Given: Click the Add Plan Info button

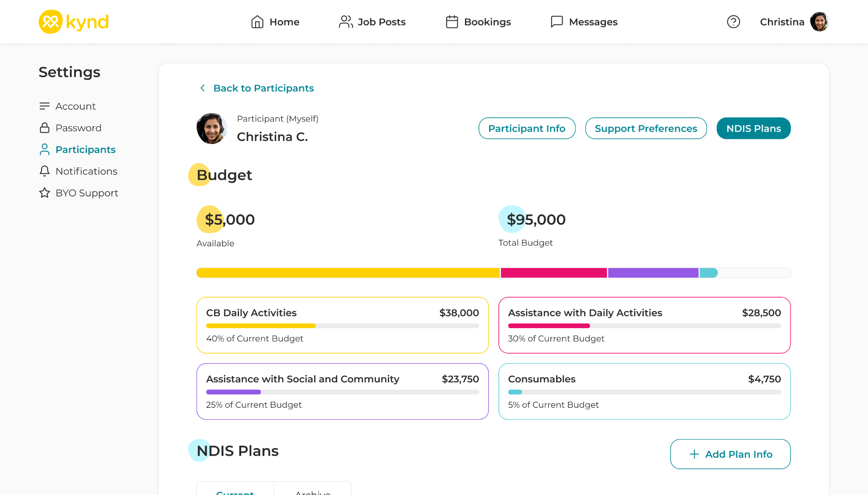Looking at the screenshot, I should click(x=730, y=454).
